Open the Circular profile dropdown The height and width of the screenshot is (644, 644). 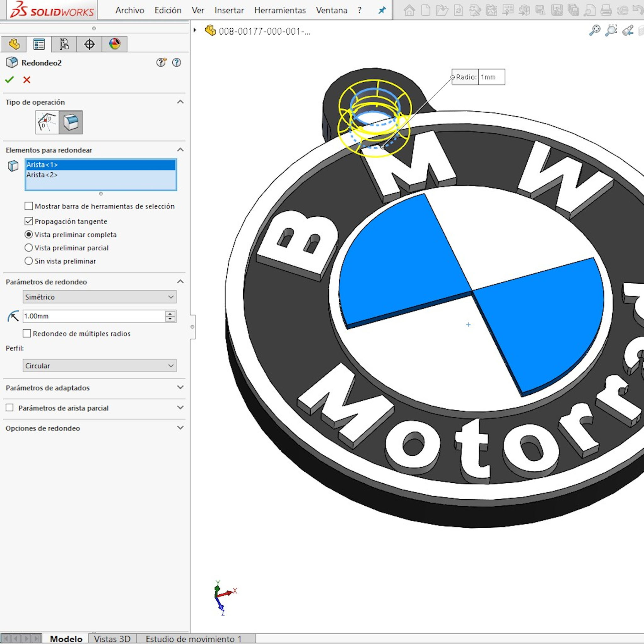click(99, 366)
